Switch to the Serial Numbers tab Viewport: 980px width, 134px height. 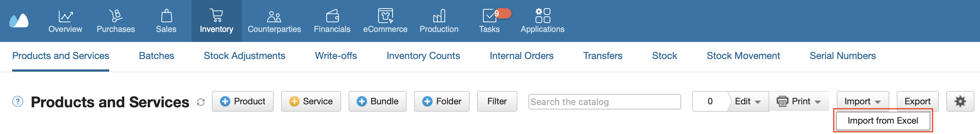coord(842,56)
